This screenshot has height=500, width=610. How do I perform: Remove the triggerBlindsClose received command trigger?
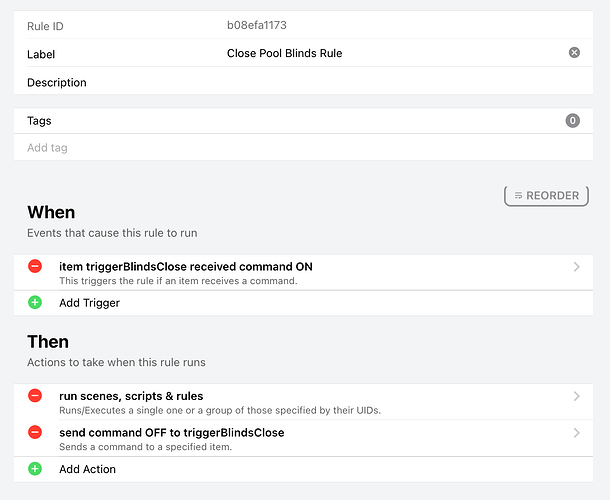35,267
